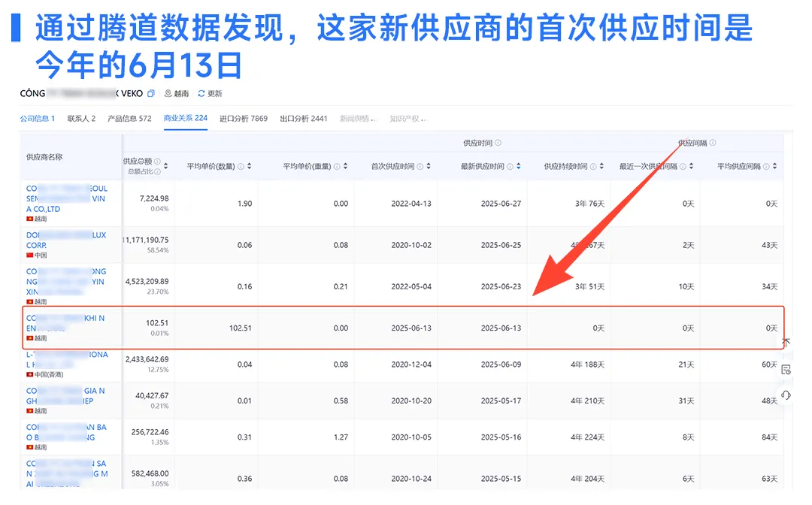Switch to 出口分析 2441 tab
The height and width of the screenshot is (505, 812).
point(304,119)
